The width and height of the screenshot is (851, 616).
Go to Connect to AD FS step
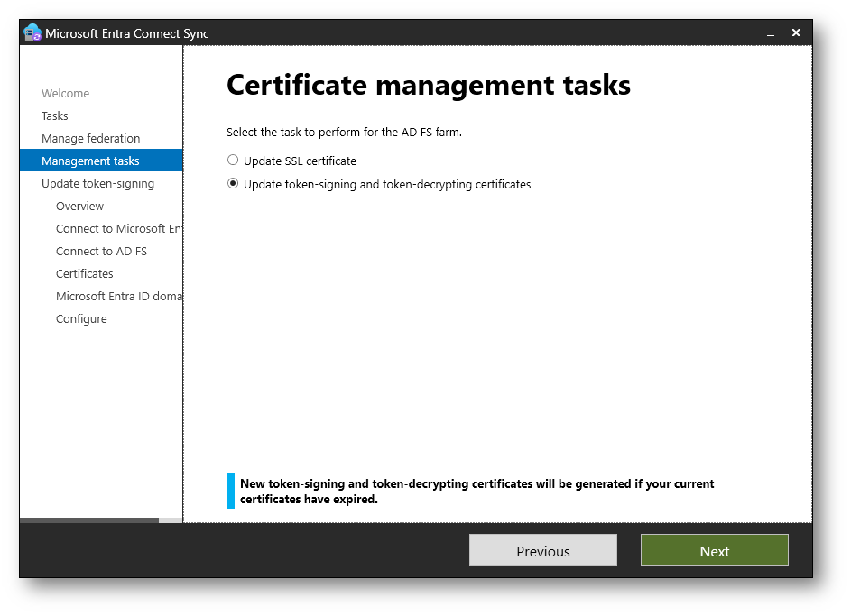(x=101, y=251)
